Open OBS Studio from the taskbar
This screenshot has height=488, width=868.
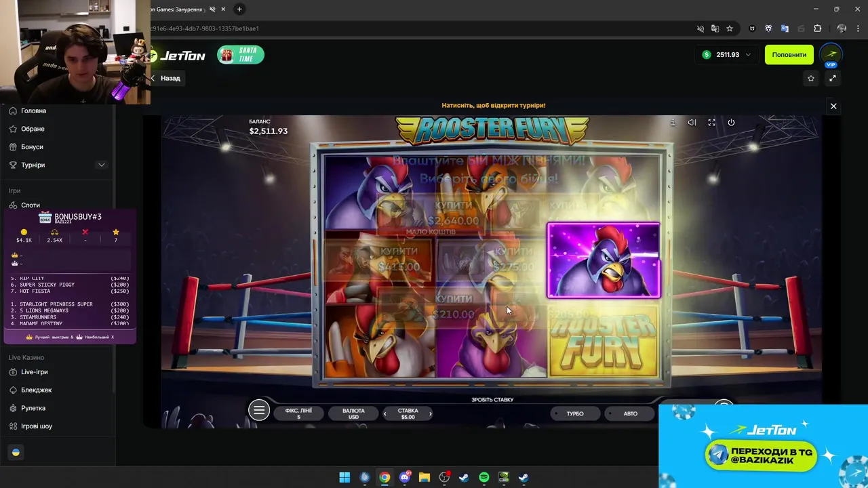444,477
